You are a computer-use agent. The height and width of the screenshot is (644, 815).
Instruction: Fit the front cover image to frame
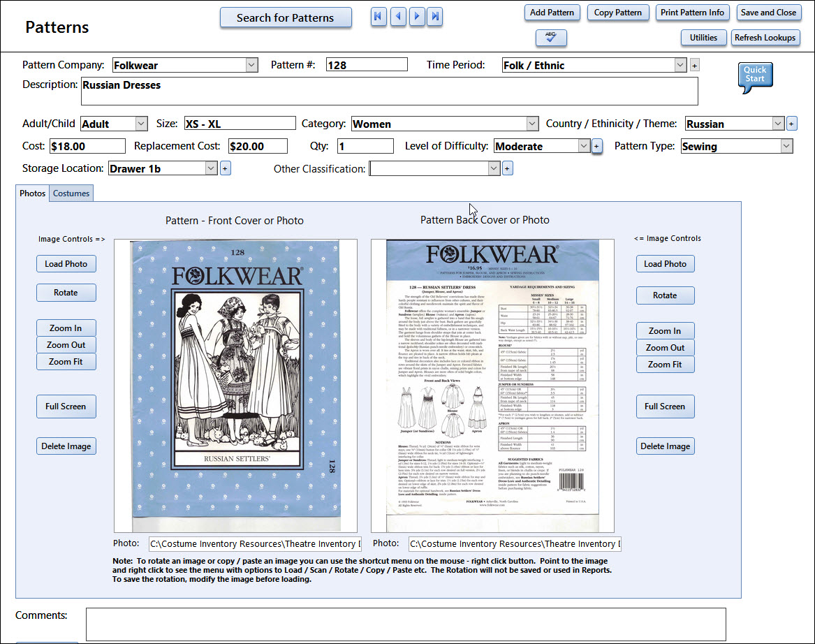click(x=66, y=362)
